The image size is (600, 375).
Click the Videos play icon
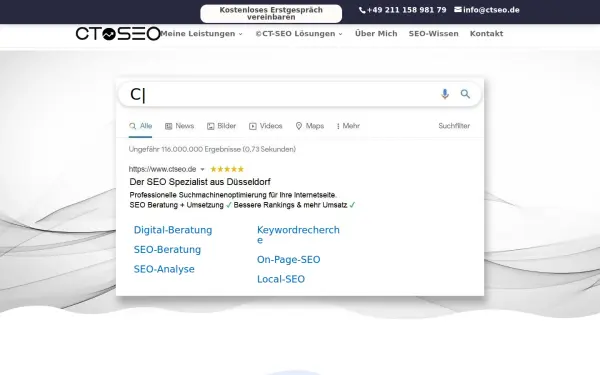coord(253,126)
